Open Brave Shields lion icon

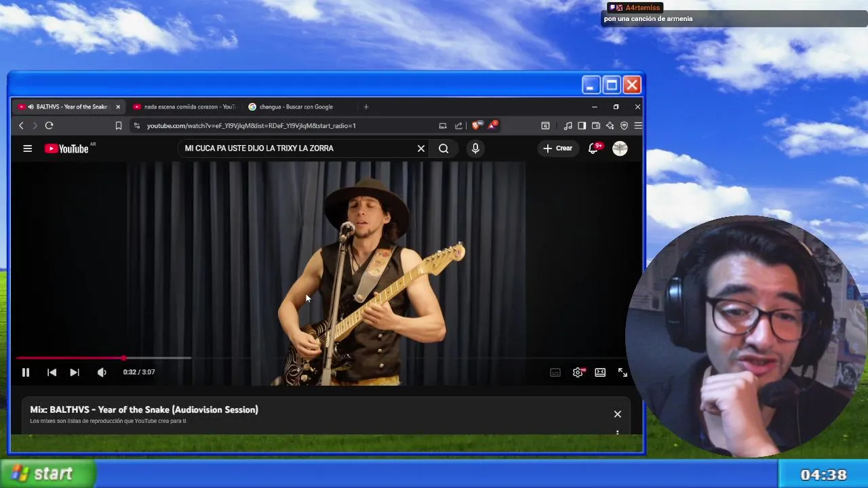click(477, 125)
